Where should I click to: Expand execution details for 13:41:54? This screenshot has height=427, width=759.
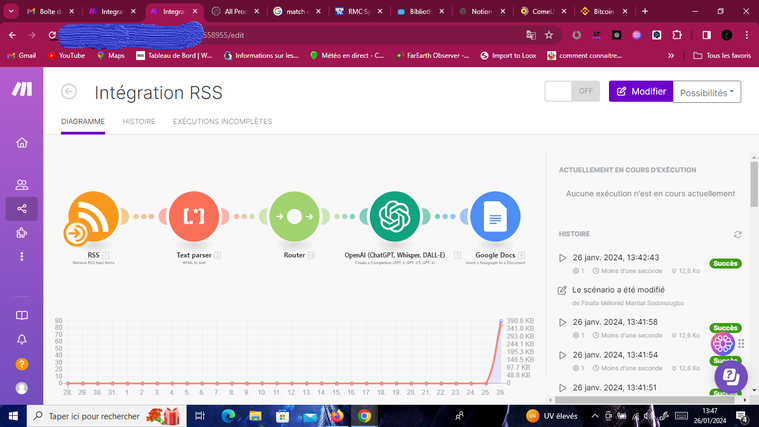[562, 355]
